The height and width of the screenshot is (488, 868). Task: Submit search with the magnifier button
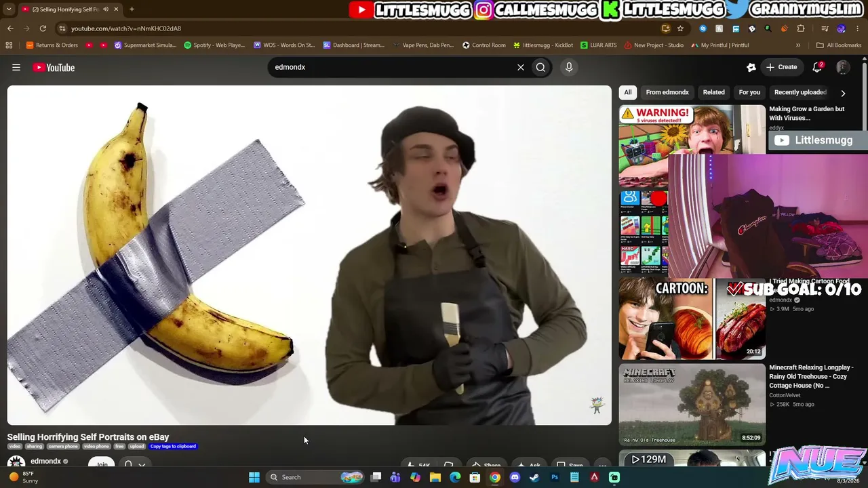point(540,67)
